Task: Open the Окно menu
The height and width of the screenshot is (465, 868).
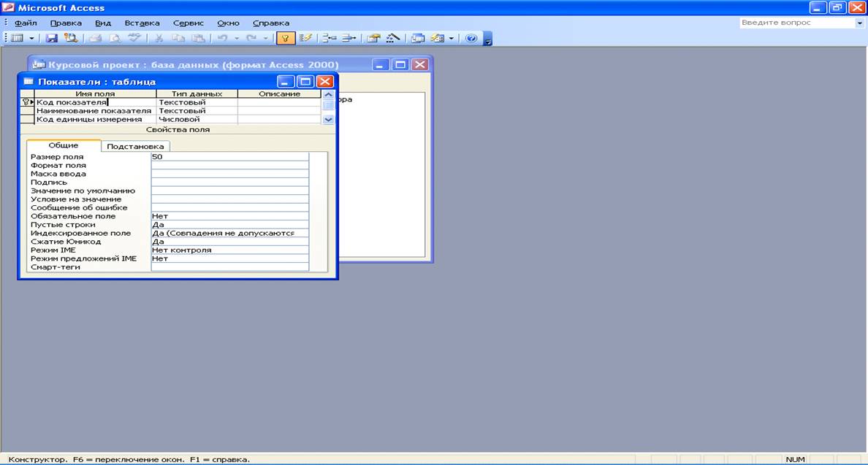Action: (x=228, y=23)
